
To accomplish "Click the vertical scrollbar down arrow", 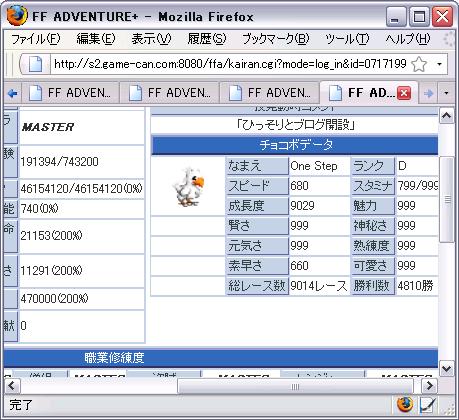I will pyautogui.click(x=446, y=369).
